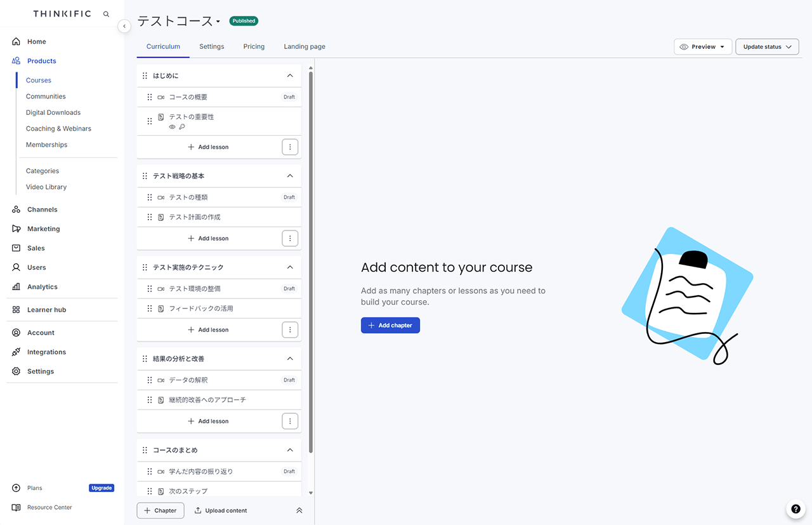Click the key icon under テストの重要性

[x=182, y=127]
